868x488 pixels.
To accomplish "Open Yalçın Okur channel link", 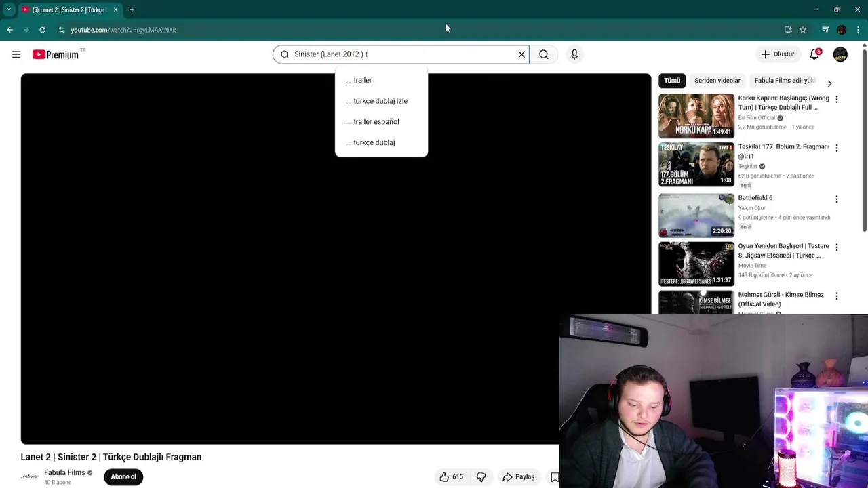I will tap(751, 208).
